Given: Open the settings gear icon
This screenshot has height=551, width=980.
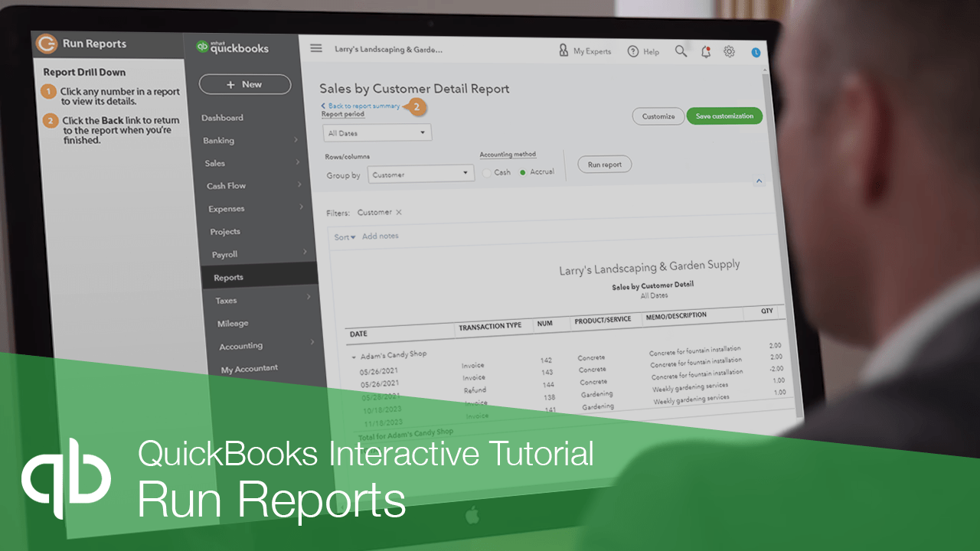Looking at the screenshot, I should coord(730,51).
